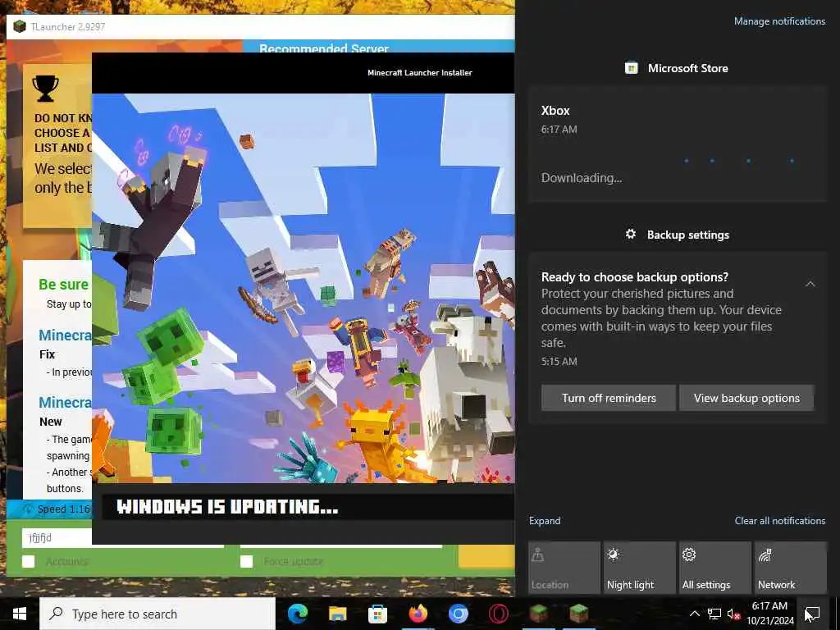Click the Microsoft Store notification header icon

coord(631,68)
